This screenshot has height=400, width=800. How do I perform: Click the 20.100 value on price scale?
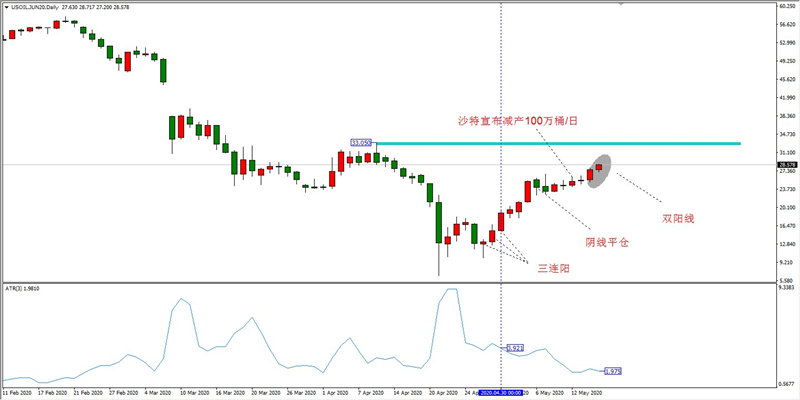[787, 208]
